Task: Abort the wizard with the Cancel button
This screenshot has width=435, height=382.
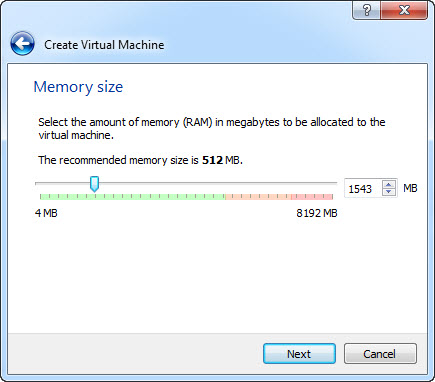Action: [x=380, y=354]
